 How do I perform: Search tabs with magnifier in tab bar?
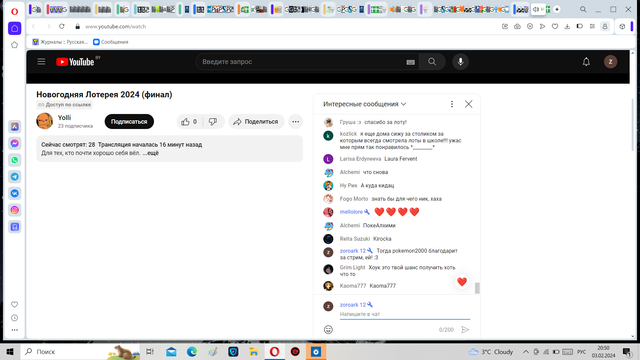pyautogui.click(x=583, y=9)
